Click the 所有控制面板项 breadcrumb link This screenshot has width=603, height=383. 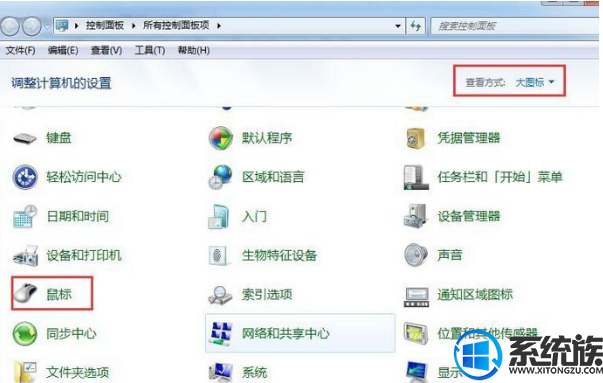click(176, 26)
